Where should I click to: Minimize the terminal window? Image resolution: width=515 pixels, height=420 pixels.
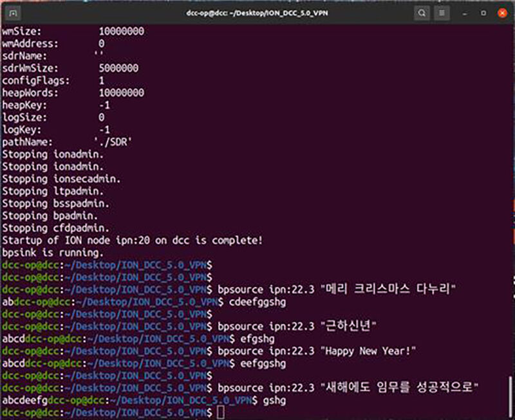tap(464, 14)
